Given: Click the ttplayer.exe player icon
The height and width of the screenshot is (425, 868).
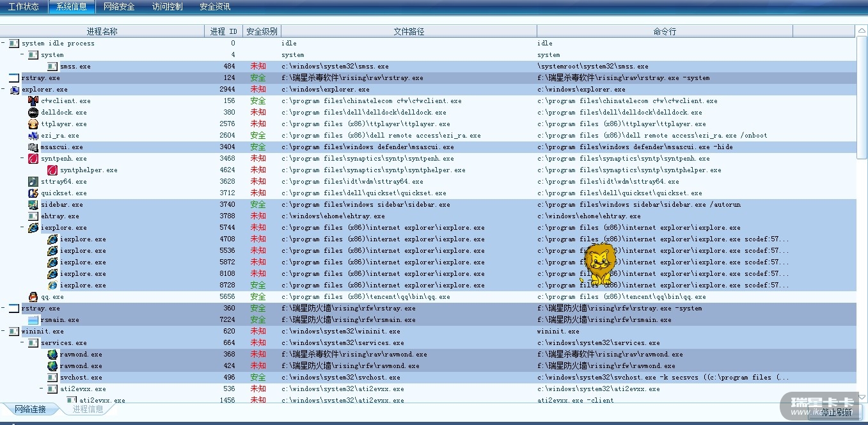Looking at the screenshot, I should click(x=33, y=124).
